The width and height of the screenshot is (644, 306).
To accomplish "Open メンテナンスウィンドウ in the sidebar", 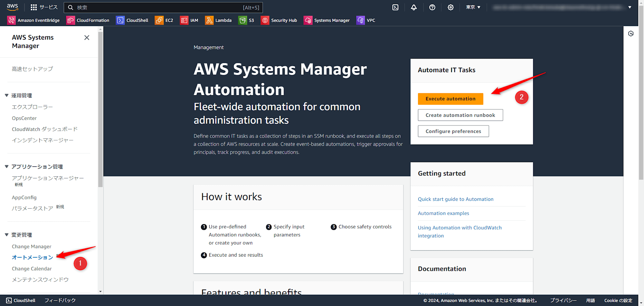I will [40, 280].
